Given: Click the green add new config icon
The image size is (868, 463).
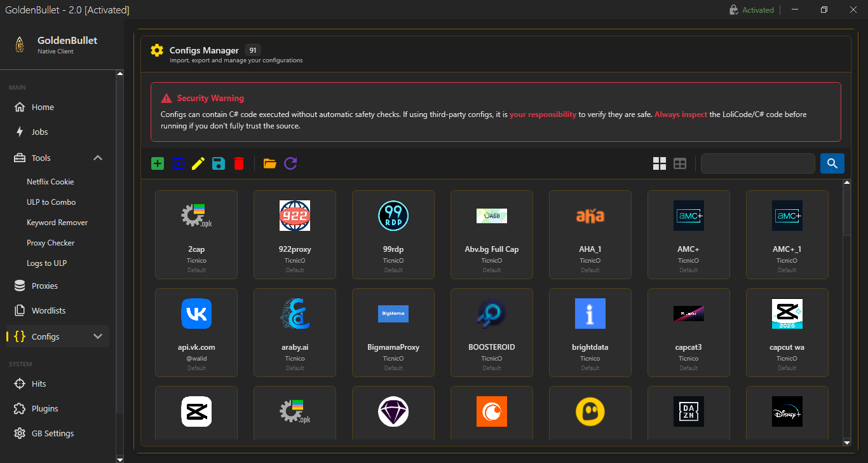Looking at the screenshot, I should click(x=158, y=163).
